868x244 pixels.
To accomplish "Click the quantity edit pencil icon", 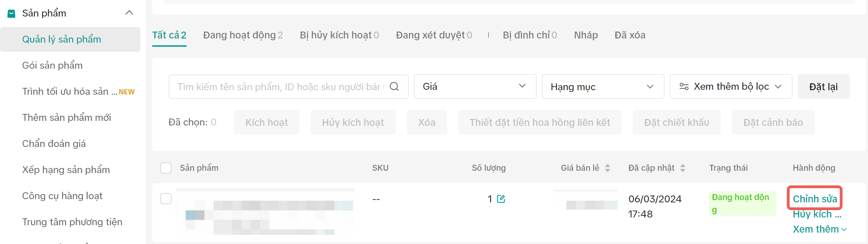I will click(501, 199).
